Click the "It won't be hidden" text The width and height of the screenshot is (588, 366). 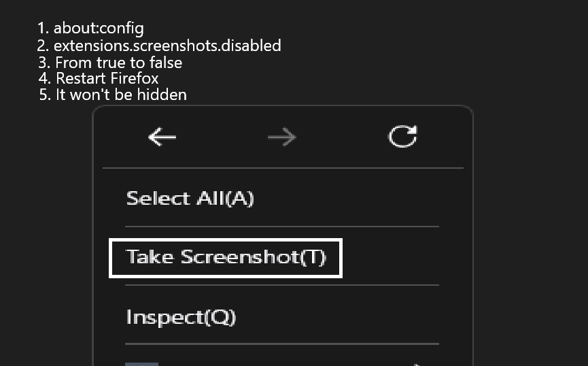(121, 95)
